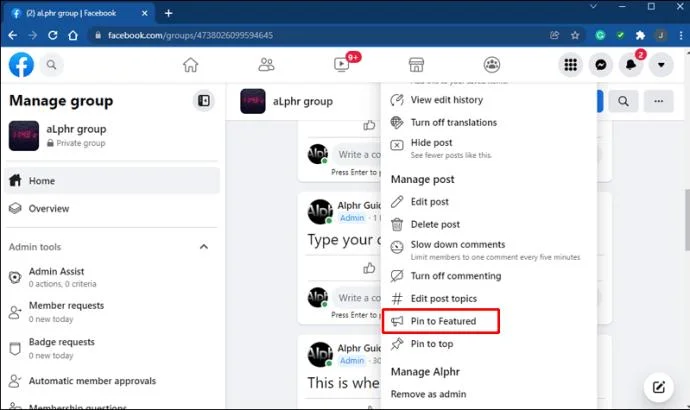The image size is (690, 410).
Task: Open Badge requests
Action: [112, 348]
